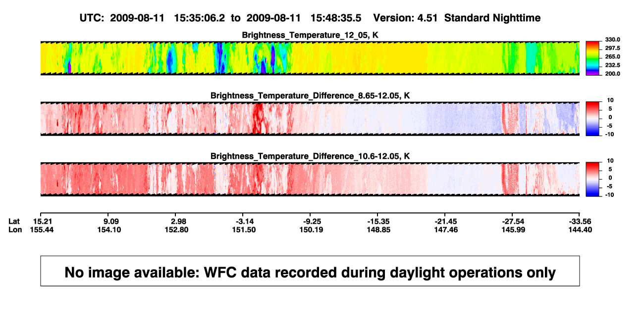The height and width of the screenshot is (330, 644).
Task: Select the Brightness_Temperature_12_05 image strip
Action: (x=310, y=58)
